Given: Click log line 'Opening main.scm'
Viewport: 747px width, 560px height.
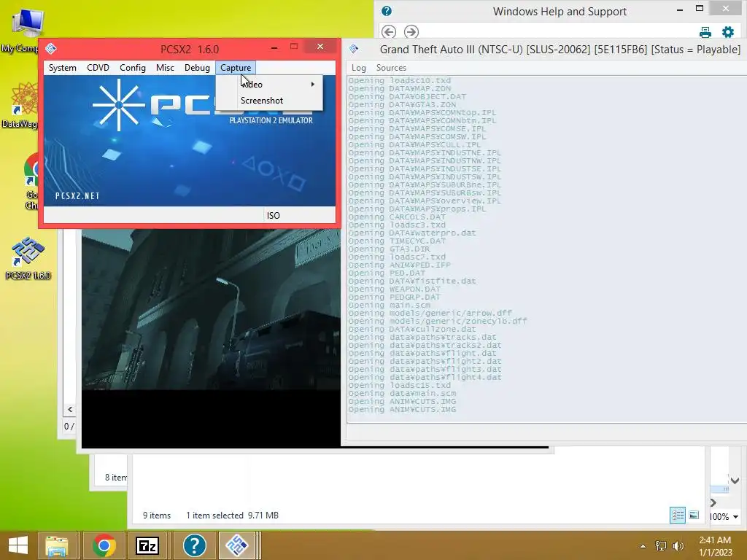Looking at the screenshot, I should 390,306.
